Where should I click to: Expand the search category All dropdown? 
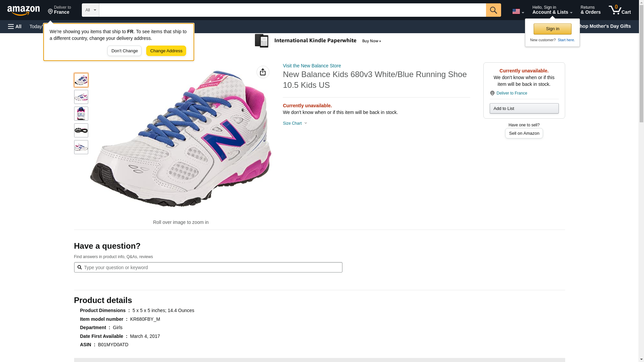[90, 10]
